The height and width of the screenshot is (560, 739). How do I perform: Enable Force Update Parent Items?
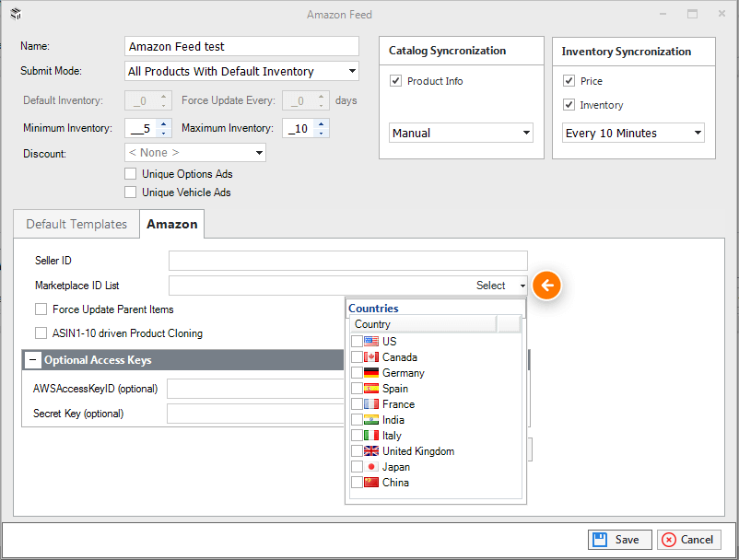click(41, 309)
